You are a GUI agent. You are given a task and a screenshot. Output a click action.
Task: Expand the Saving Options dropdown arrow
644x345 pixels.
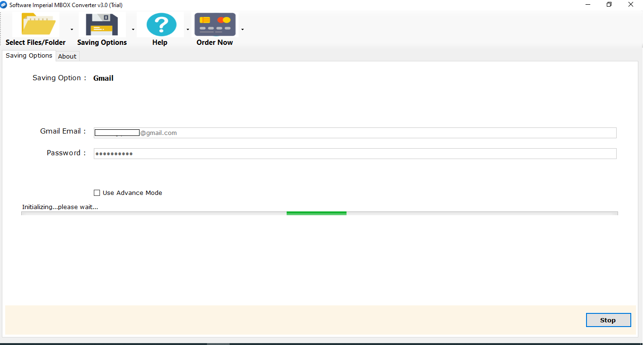(133, 29)
